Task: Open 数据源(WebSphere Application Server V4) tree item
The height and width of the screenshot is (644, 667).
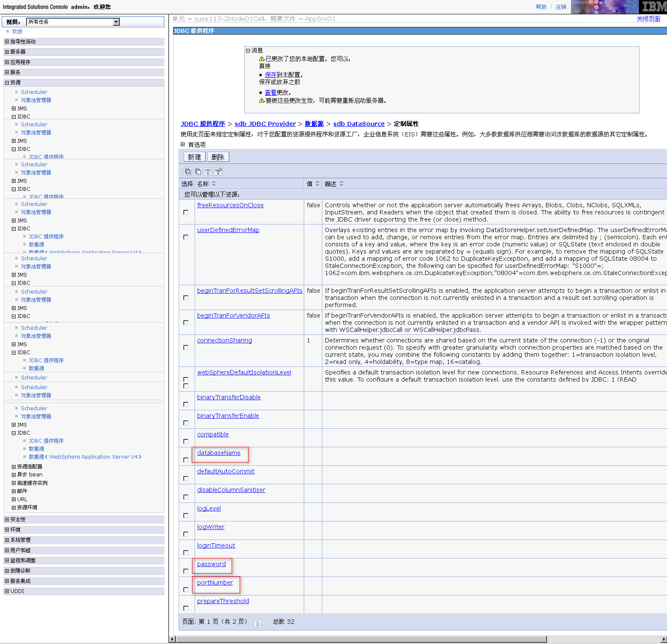Action: click(x=85, y=457)
